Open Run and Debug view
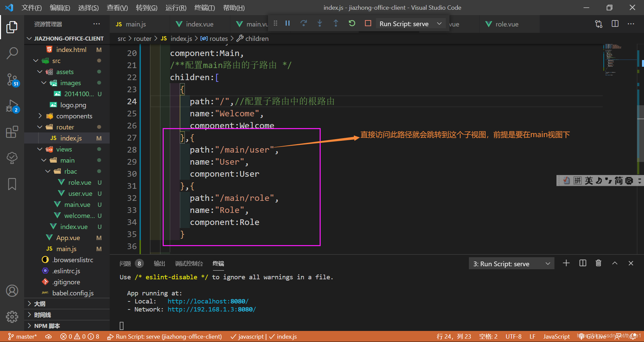 pos(12,106)
